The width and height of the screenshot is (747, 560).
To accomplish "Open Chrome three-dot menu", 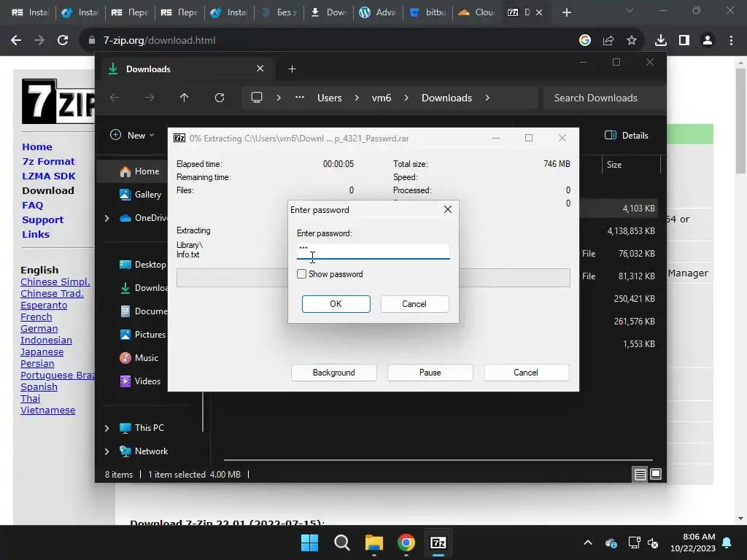I will tap(731, 41).
